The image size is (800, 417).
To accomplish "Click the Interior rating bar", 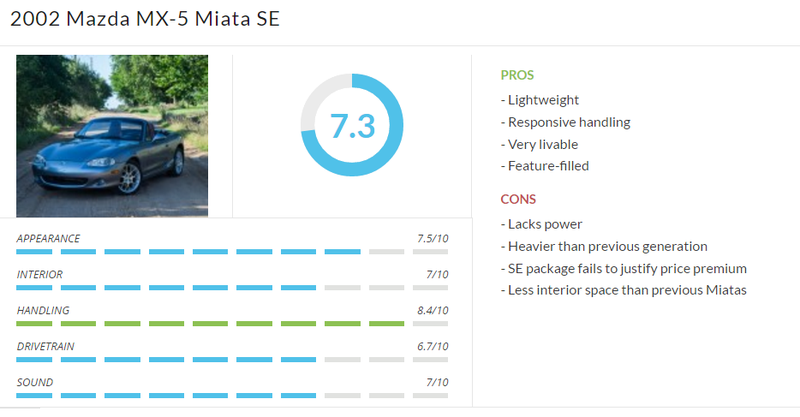I will 232,287.
